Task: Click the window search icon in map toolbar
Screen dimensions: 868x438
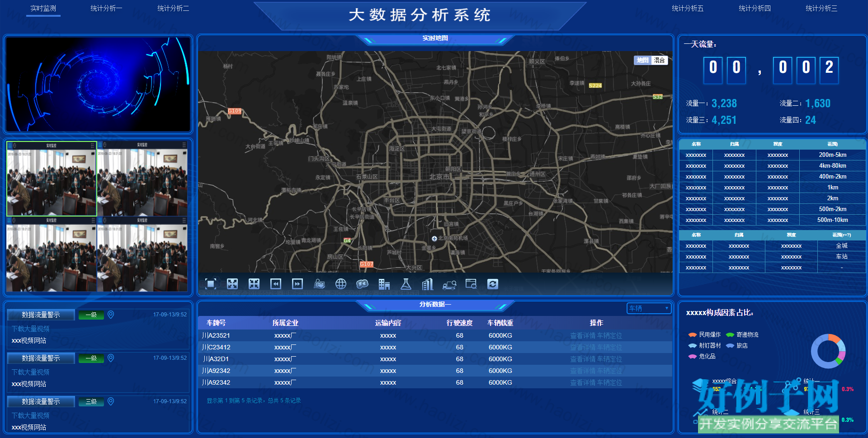Action: pos(471,284)
